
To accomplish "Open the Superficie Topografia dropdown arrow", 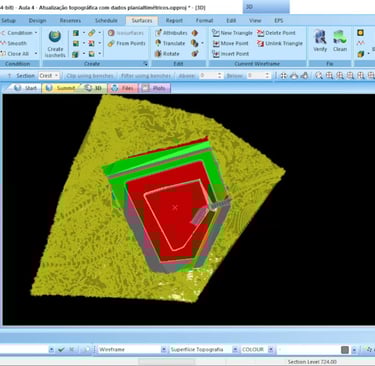I will 235,349.
